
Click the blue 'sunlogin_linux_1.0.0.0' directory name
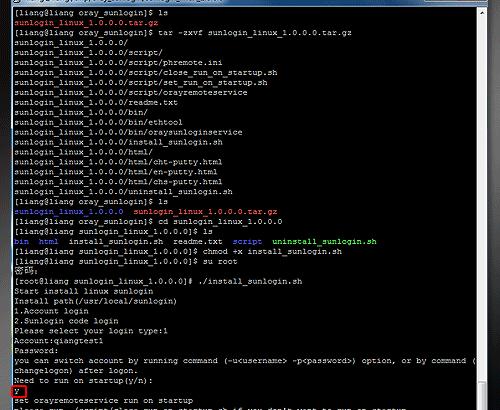[x=69, y=212]
